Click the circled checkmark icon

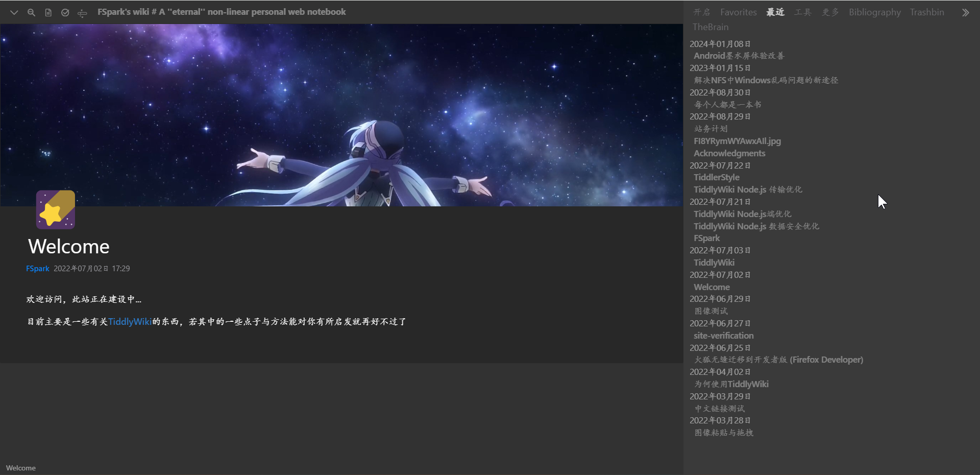point(65,12)
